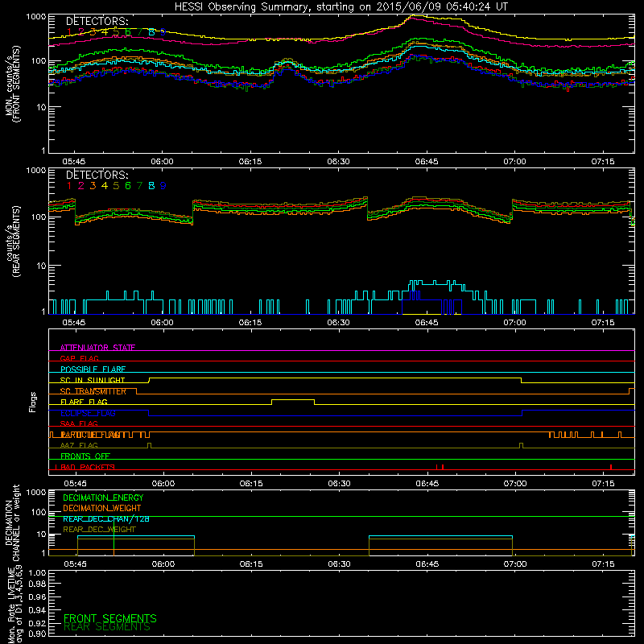644x644 pixels.
Task: Click the 100 y-axis value of rear segments panel
Action: pos(39,217)
